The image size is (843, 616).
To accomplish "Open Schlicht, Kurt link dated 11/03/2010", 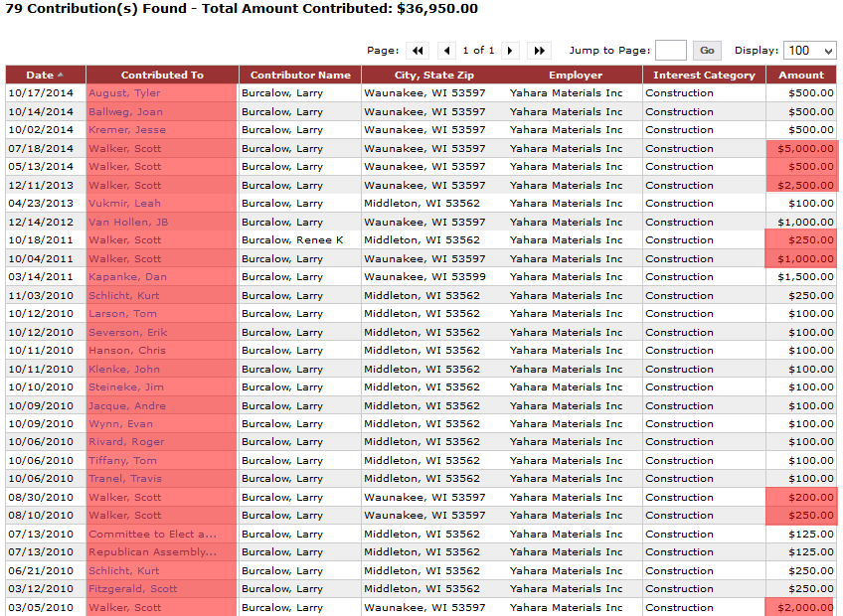I will tap(123, 296).
